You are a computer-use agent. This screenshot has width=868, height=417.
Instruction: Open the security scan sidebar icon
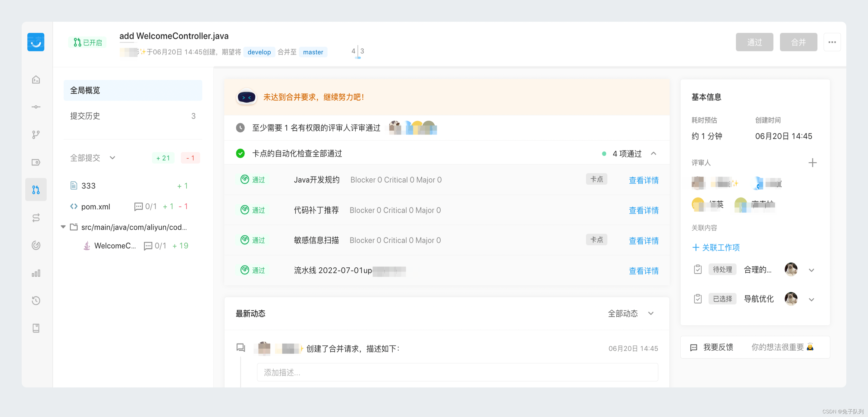click(x=36, y=245)
